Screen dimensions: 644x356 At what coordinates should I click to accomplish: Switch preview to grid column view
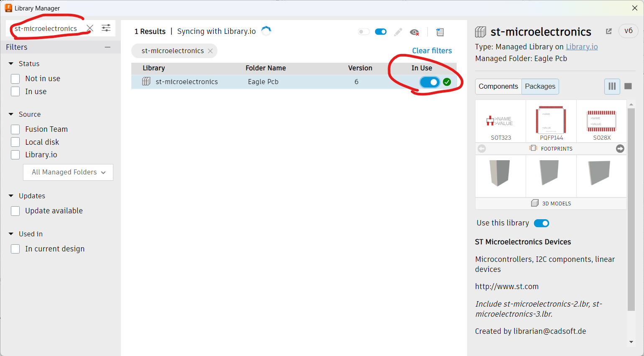pos(612,86)
